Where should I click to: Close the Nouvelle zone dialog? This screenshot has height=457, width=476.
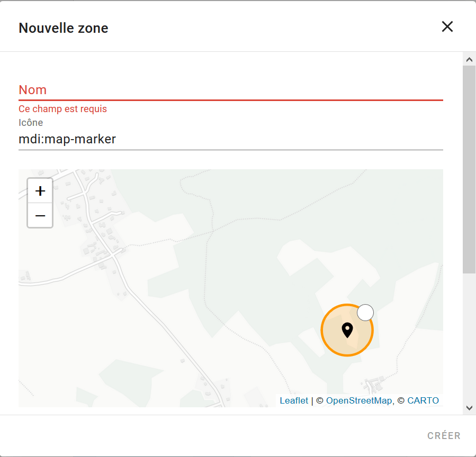[447, 26]
